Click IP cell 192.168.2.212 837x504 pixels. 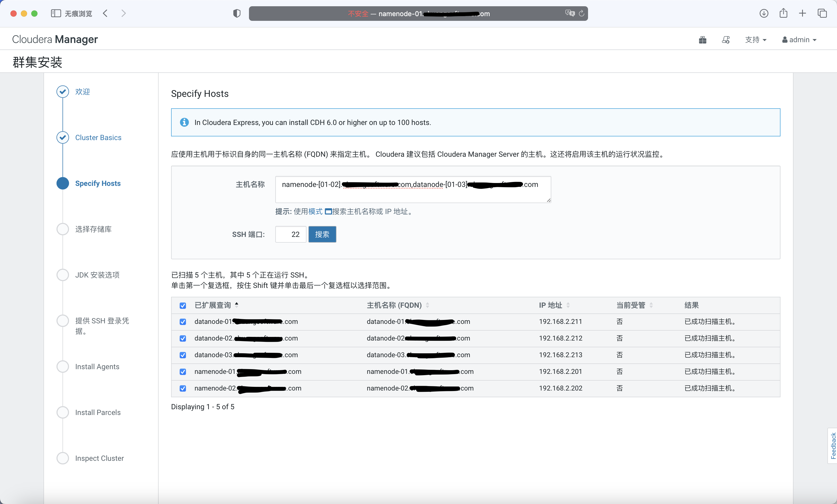[x=560, y=338]
